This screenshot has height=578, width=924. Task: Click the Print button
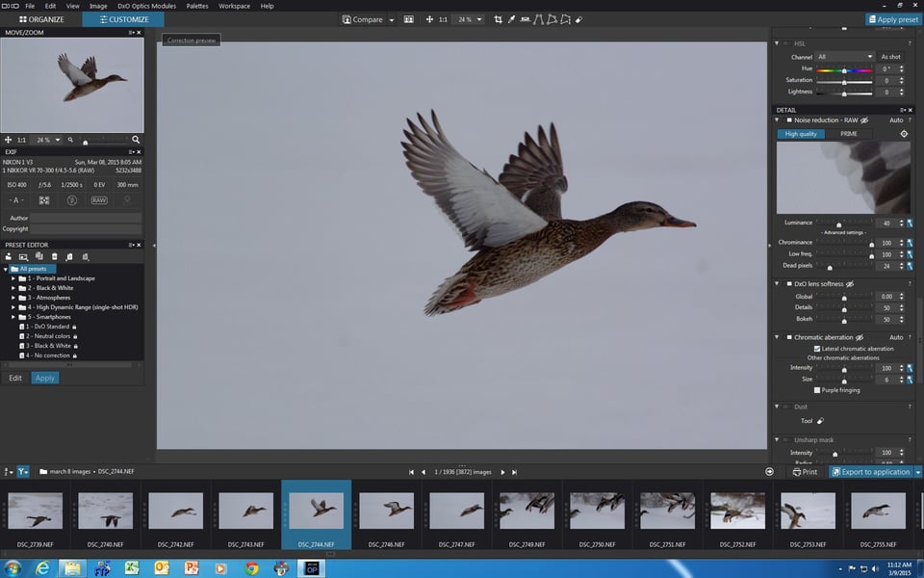(x=805, y=472)
